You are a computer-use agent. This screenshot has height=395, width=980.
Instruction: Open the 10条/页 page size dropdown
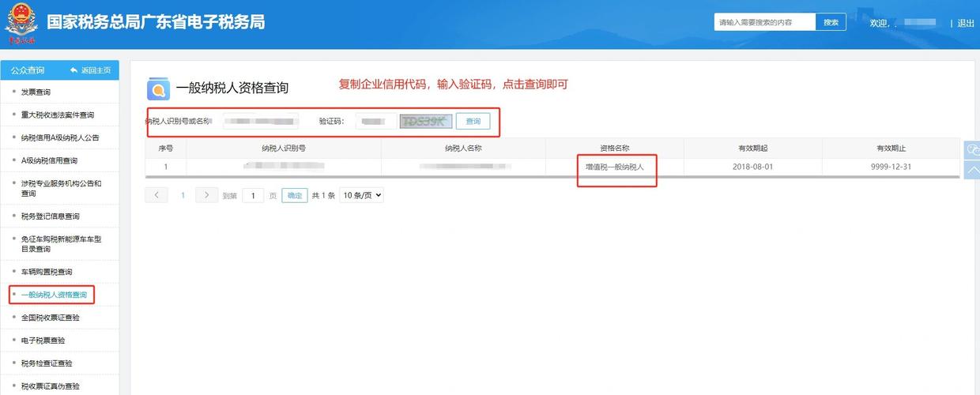coord(361,195)
